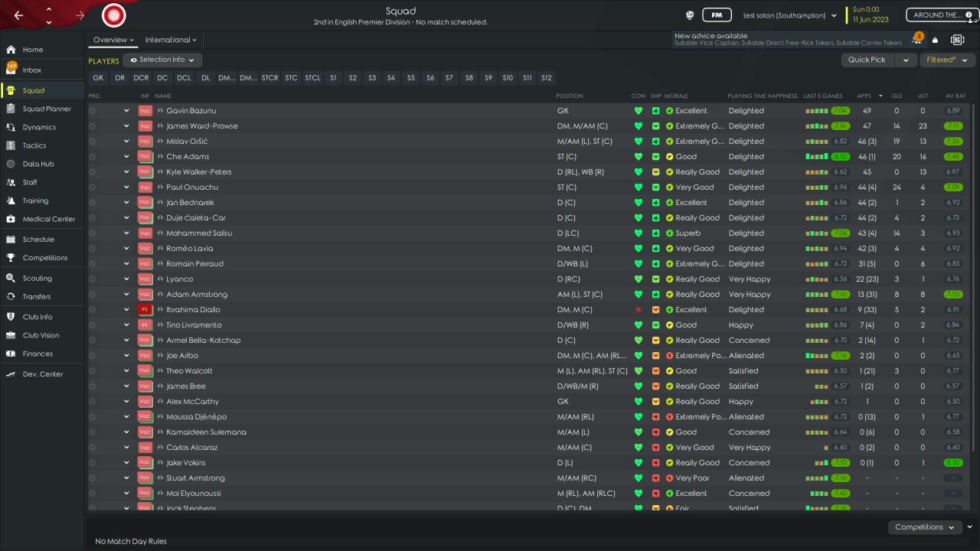Open the Southampton club badge
The width and height of the screenshot is (980, 551).
[x=113, y=15]
